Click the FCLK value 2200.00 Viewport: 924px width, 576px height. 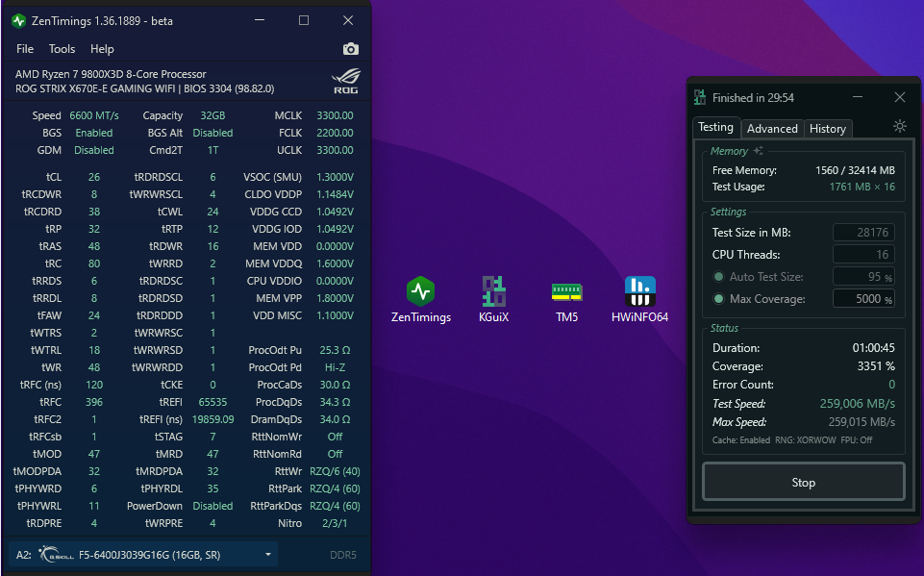click(x=335, y=133)
